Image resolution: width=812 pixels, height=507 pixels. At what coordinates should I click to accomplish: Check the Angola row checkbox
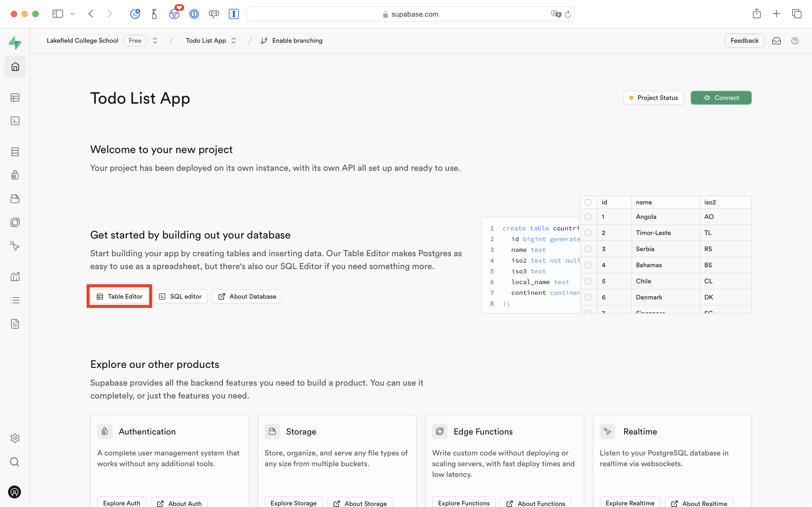pyautogui.click(x=588, y=217)
